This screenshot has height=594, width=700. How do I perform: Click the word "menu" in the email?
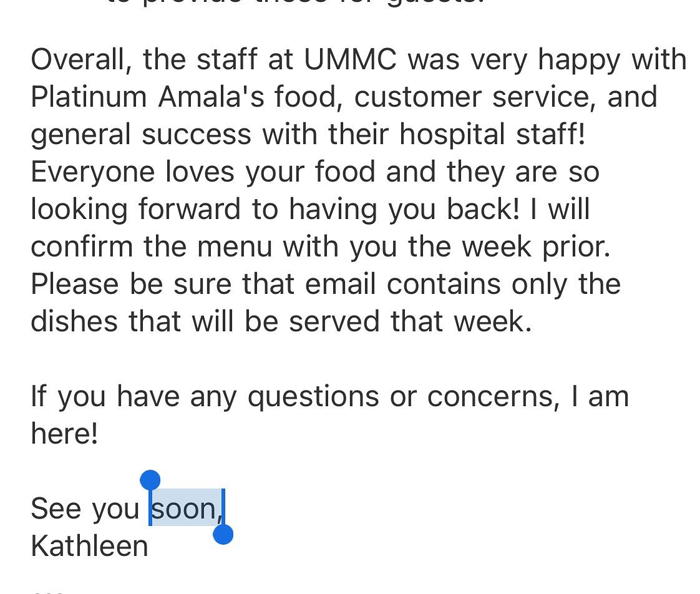[x=235, y=248]
